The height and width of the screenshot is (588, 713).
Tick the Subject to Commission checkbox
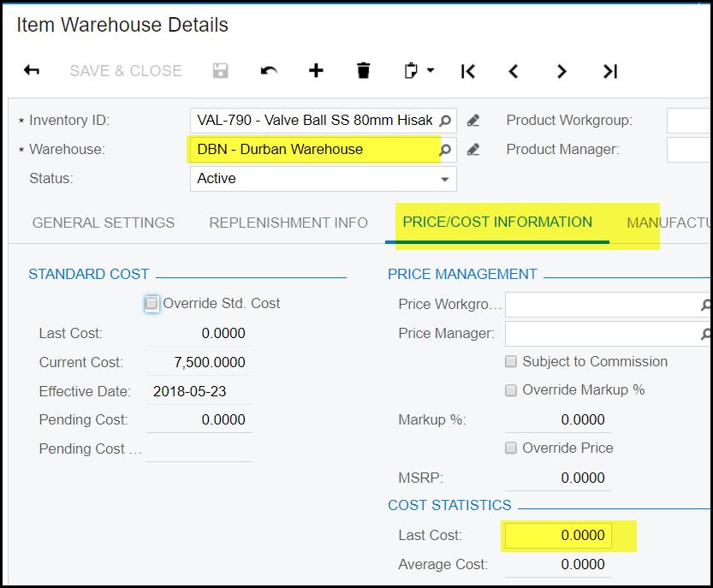click(x=511, y=361)
